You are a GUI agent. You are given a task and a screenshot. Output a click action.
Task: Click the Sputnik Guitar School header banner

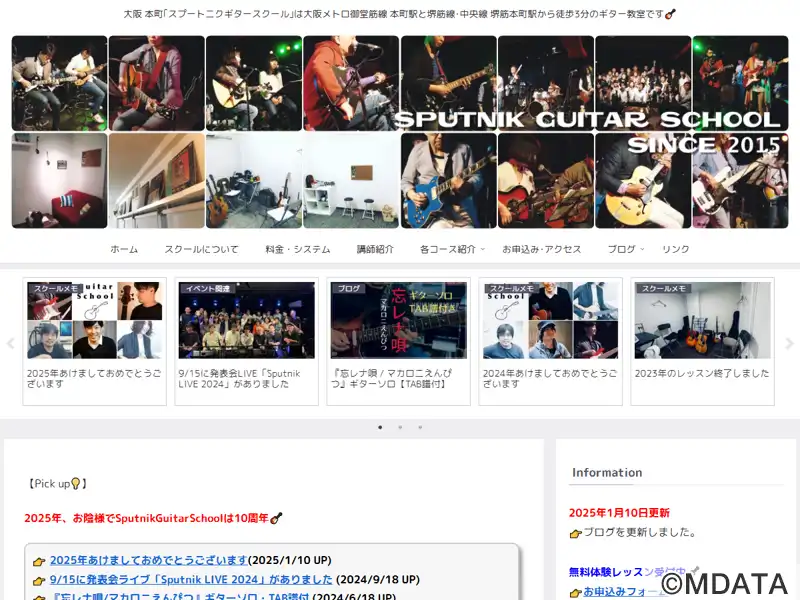400,132
